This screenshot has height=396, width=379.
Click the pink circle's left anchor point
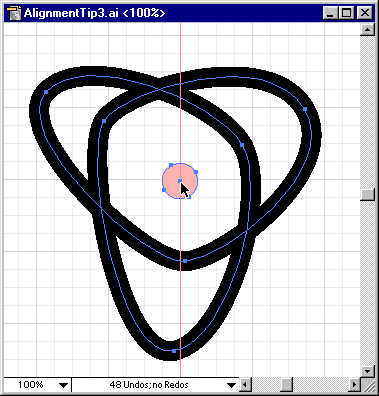[164, 190]
